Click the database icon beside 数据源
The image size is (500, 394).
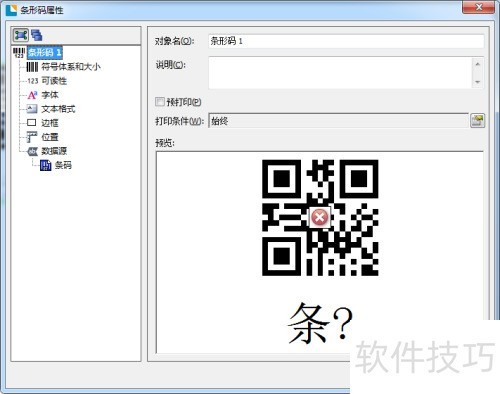(x=32, y=151)
